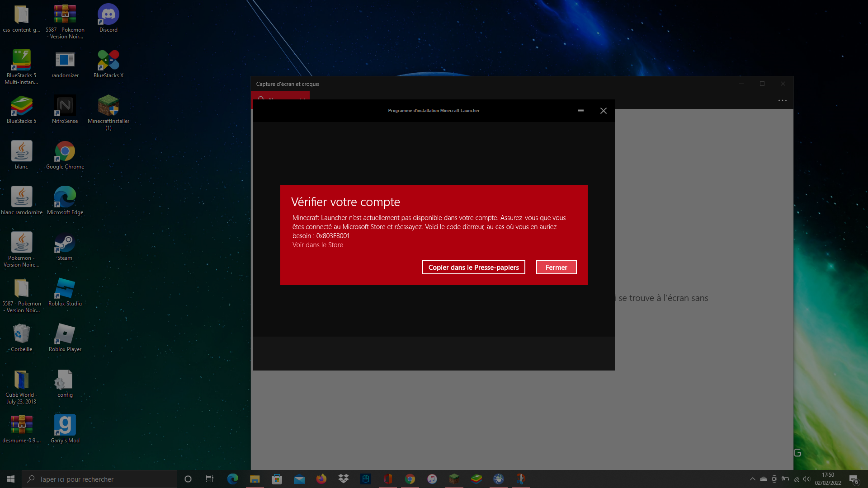
Task: Open the volume speaker tray icon
Action: [807, 479]
